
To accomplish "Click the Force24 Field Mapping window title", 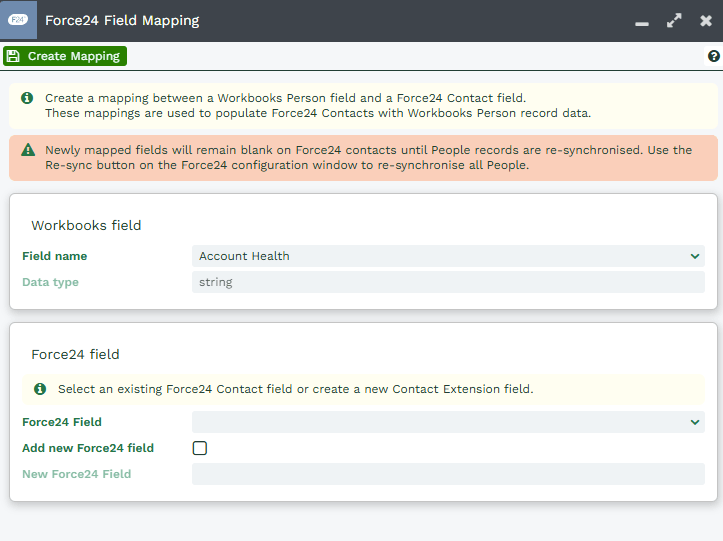I will click(x=122, y=20).
